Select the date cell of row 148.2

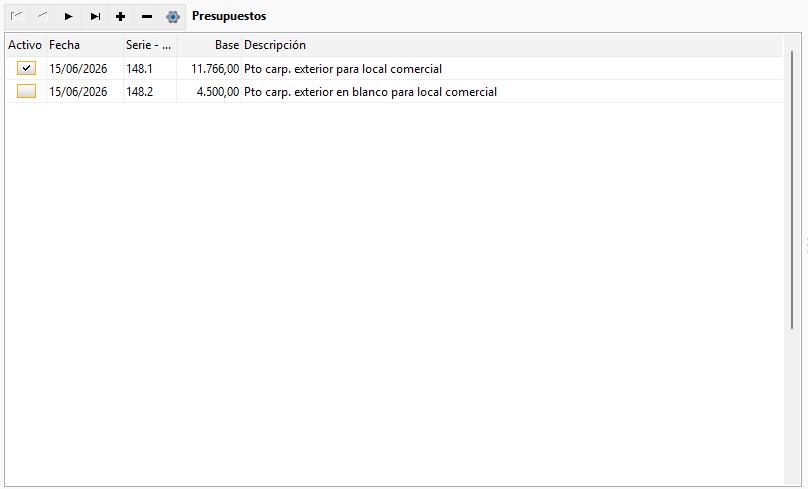(85, 92)
